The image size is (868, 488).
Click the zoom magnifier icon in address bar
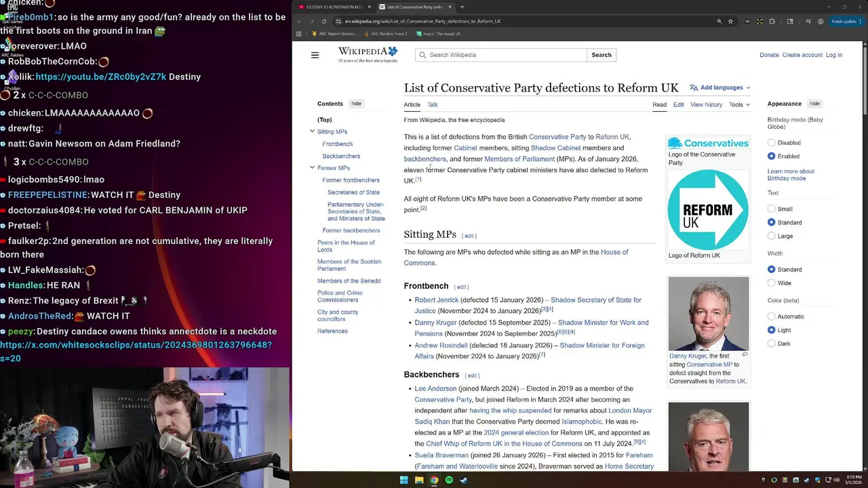coord(719,21)
